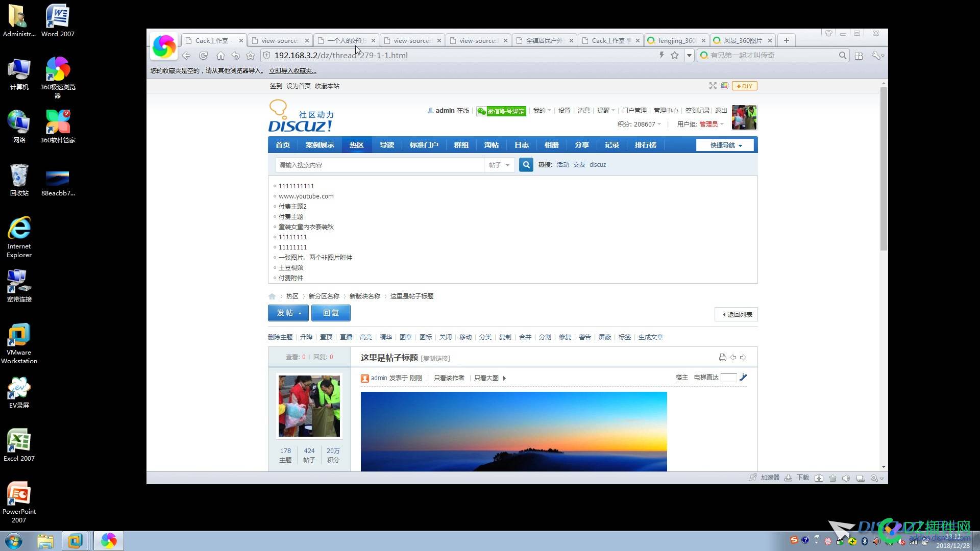
Task: Open the 快捷导航 dropdown menu
Action: coord(725,145)
